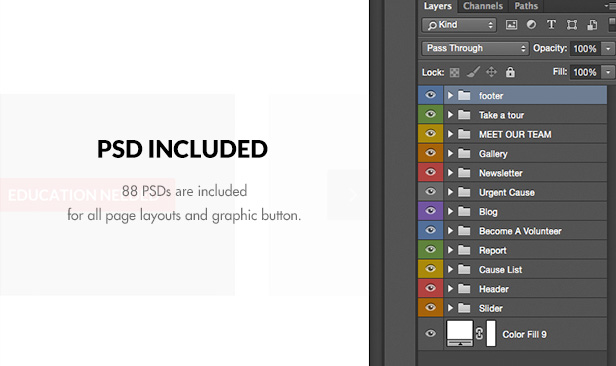Hide the Become A Volunteer group

click(x=431, y=230)
